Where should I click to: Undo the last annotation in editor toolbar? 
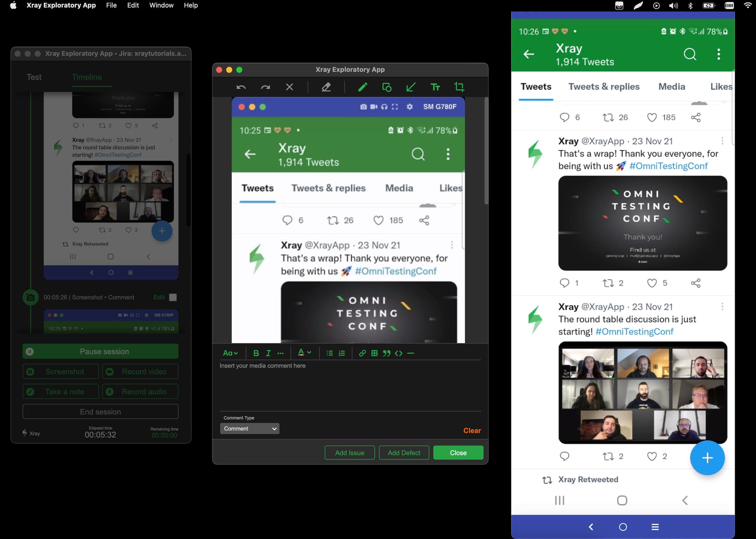tap(241, 87)
